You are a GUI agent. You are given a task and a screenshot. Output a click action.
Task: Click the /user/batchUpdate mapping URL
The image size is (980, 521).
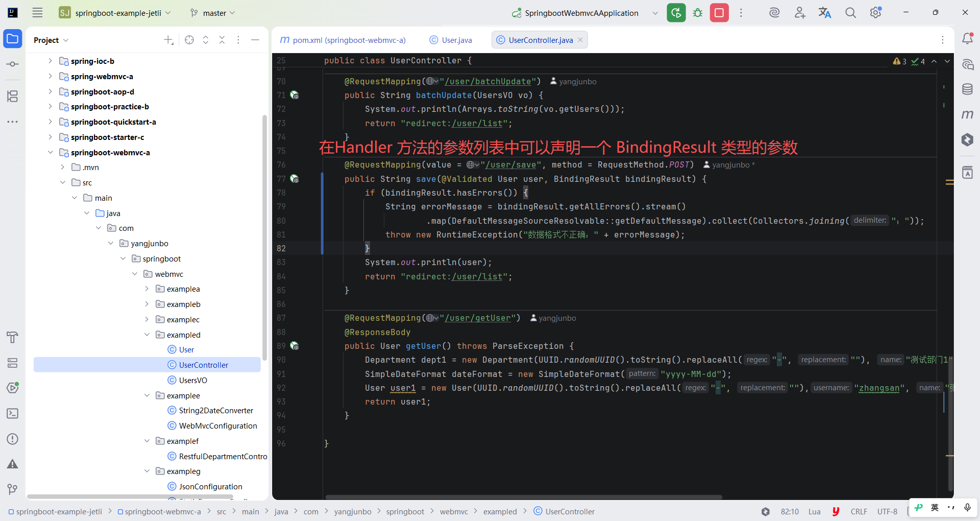pyautogui.click(x=487, y=81)
